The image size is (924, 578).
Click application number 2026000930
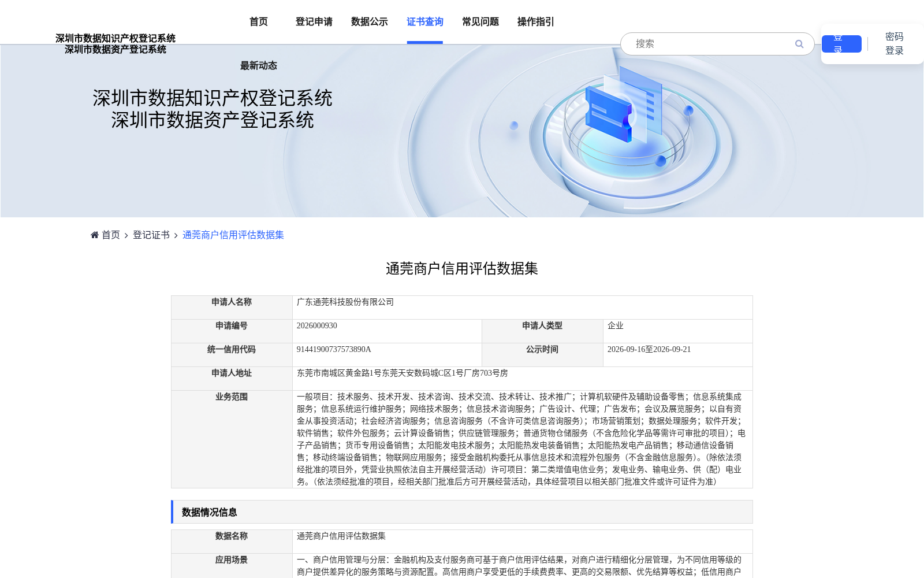point(317,326)
